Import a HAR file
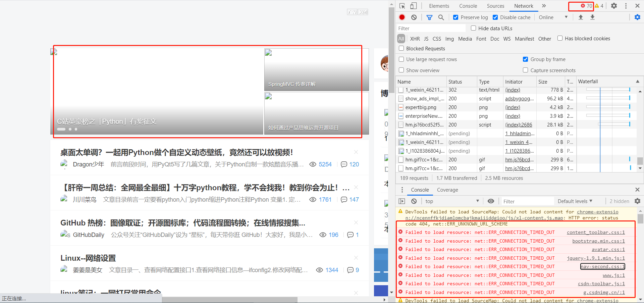Viewport: 644px width, 303px height. coord(581,17)
